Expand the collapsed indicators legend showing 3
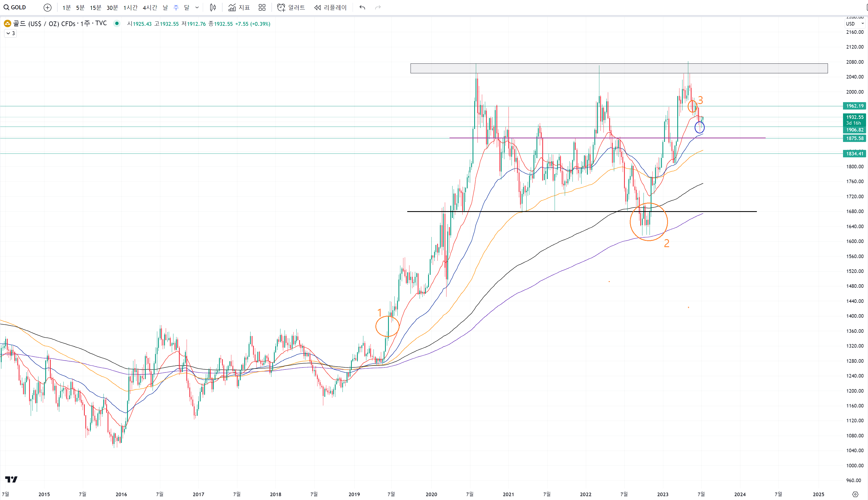This screenshot has height=500, width=868. [10, 33]
